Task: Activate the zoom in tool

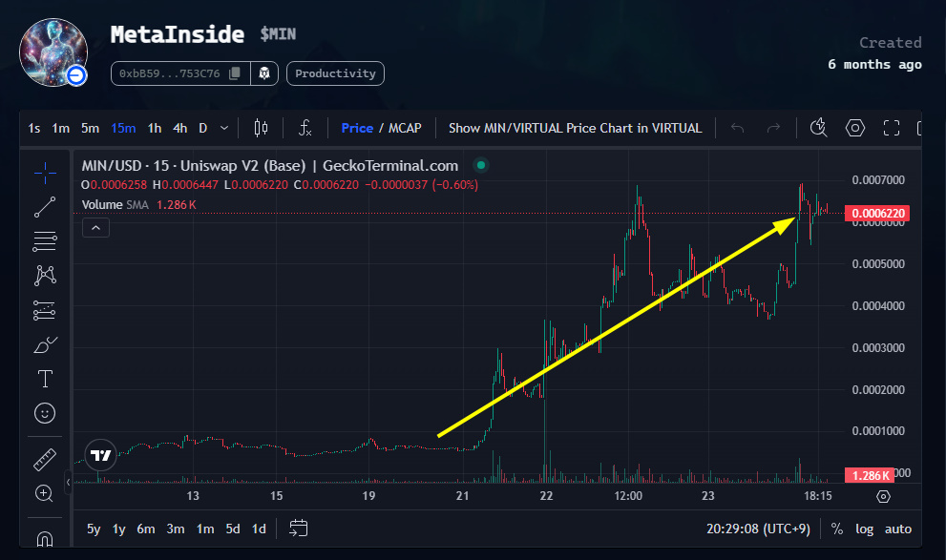Action: click(x=45, y=493)
